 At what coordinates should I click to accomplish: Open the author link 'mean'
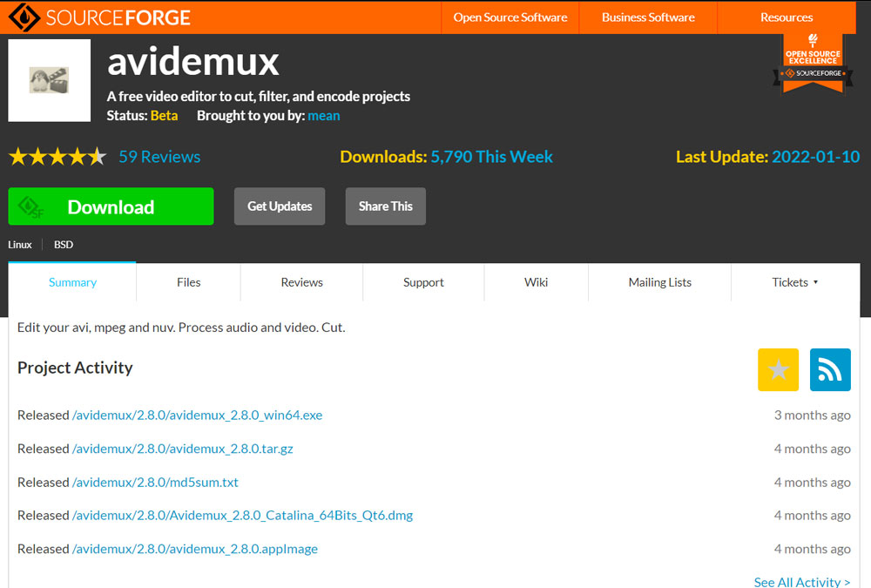pyautogui.click(x=324, y=116)
